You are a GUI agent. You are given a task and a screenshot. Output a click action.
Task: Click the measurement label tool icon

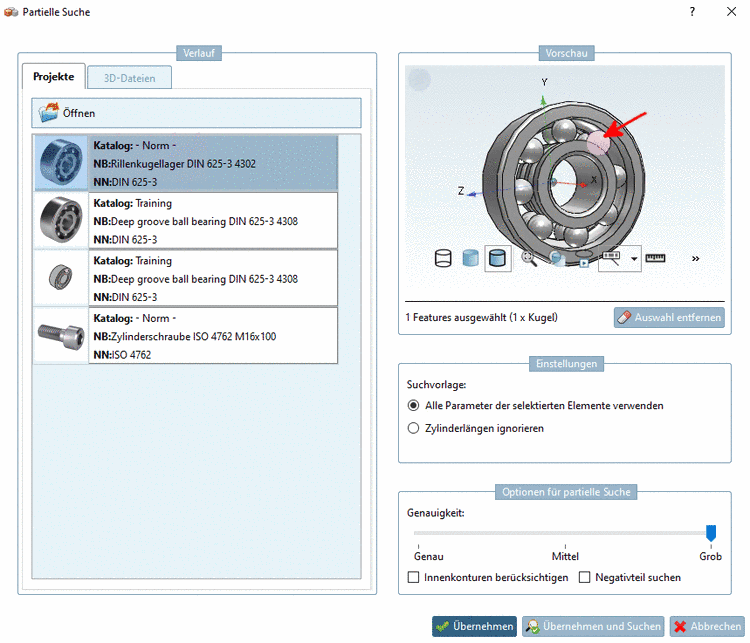[612, 258]
